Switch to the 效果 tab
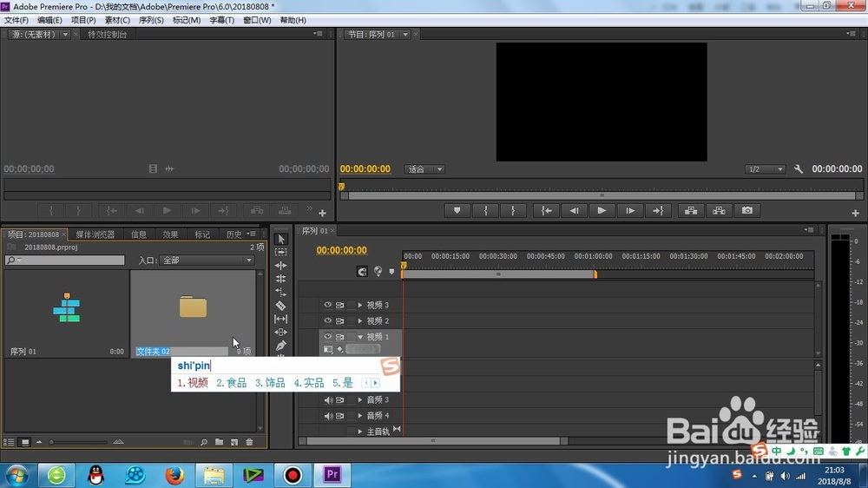This screenshot has height=488, width=868. click(x=170, y=234)
